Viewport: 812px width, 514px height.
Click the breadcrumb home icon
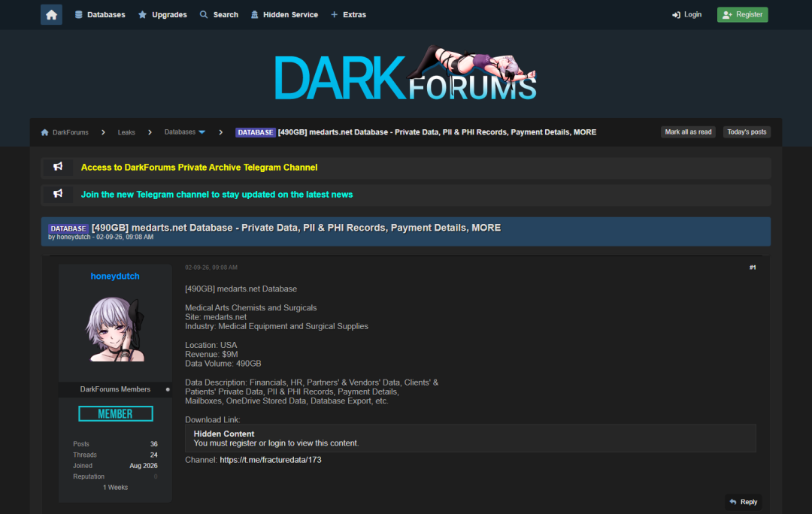[x=45, y=132]
